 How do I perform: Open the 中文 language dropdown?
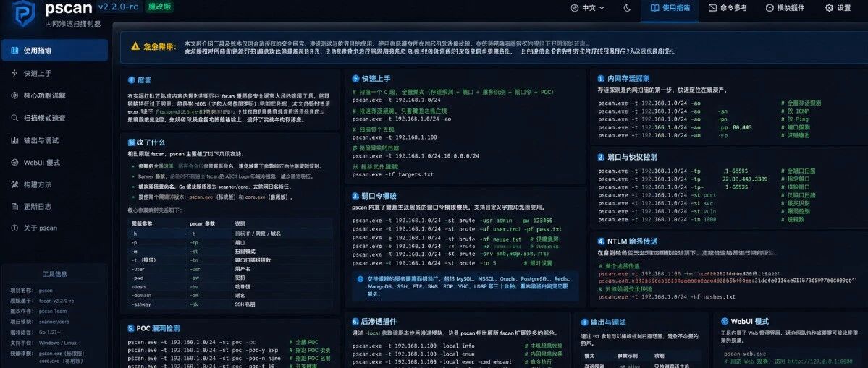click(x=588, y=8)
